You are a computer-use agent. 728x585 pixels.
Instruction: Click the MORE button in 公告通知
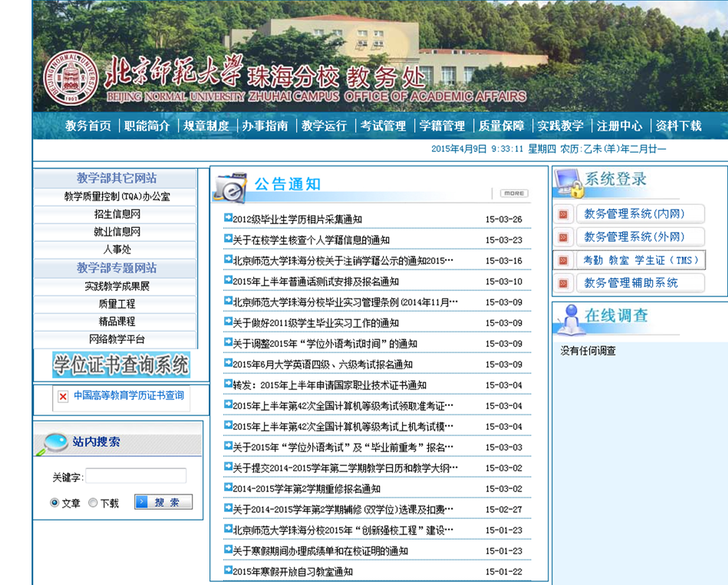click(514, 193)
